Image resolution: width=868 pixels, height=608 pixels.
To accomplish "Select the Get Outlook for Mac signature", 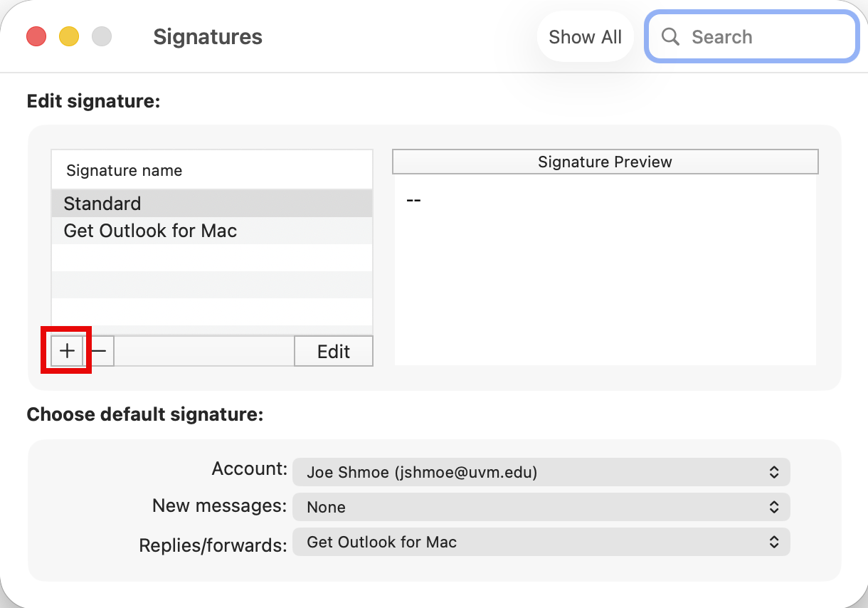I will tap(211, 231).
